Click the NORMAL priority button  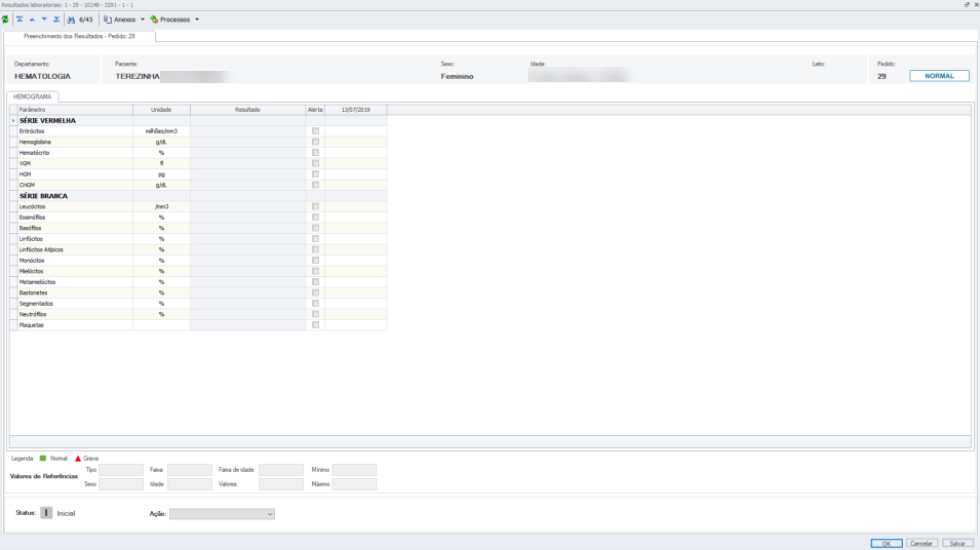(939, 76)
